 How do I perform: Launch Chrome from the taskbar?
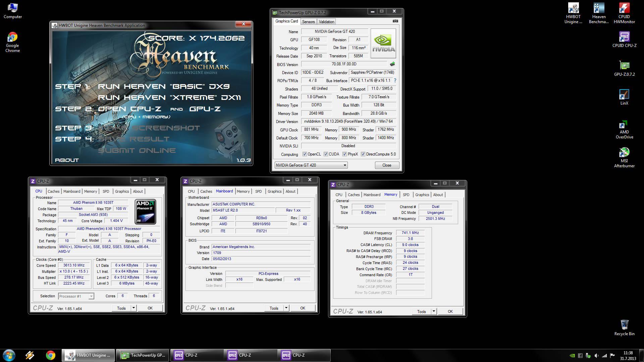click(x=51, y=355)
